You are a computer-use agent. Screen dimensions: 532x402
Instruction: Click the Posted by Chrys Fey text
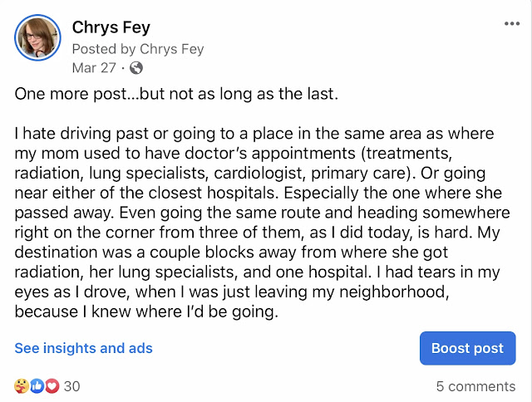click(x=138, y=49)
